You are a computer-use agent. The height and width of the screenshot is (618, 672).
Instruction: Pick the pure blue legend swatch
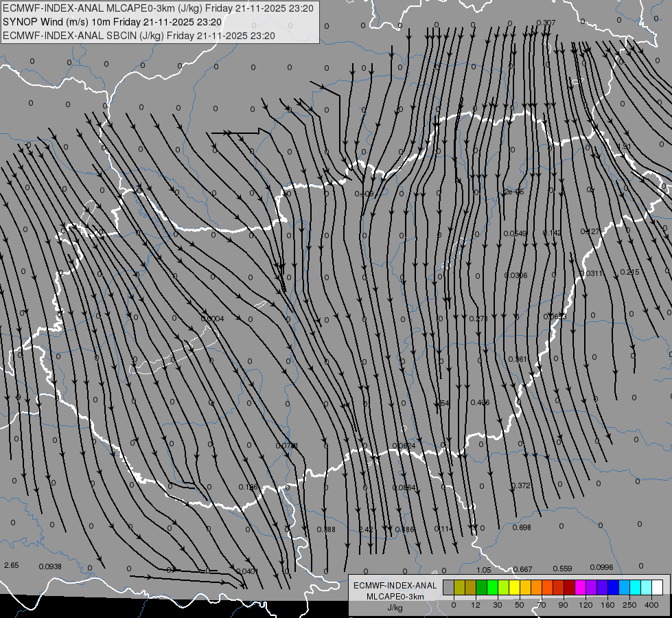[613, 588]
